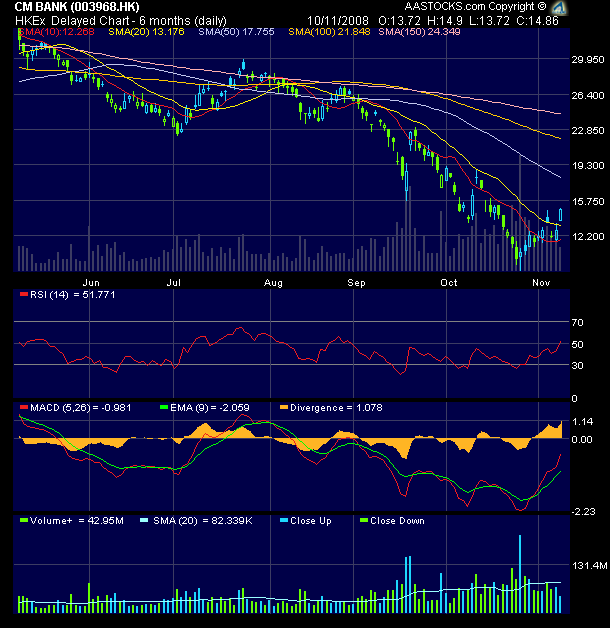The width and height of the screenshot is (610, 628).
Task: Click the open price O:13.72
Action: [x=399, y=20]
